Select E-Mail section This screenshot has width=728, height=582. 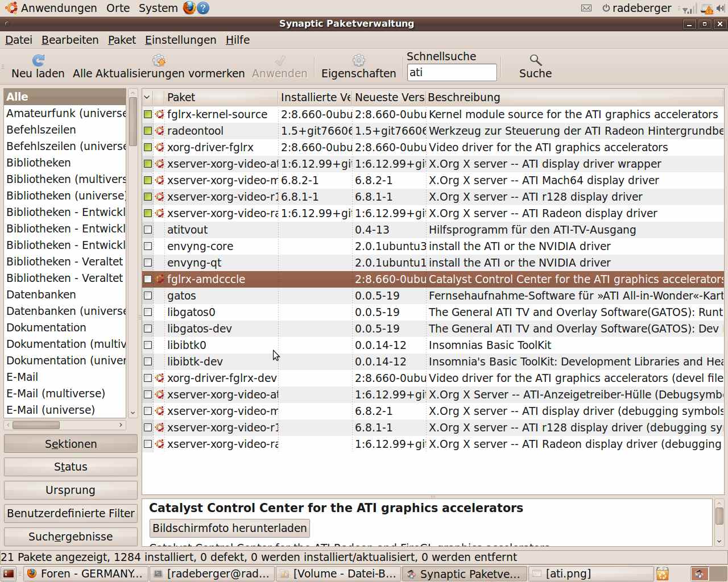(x=65, y=377)
